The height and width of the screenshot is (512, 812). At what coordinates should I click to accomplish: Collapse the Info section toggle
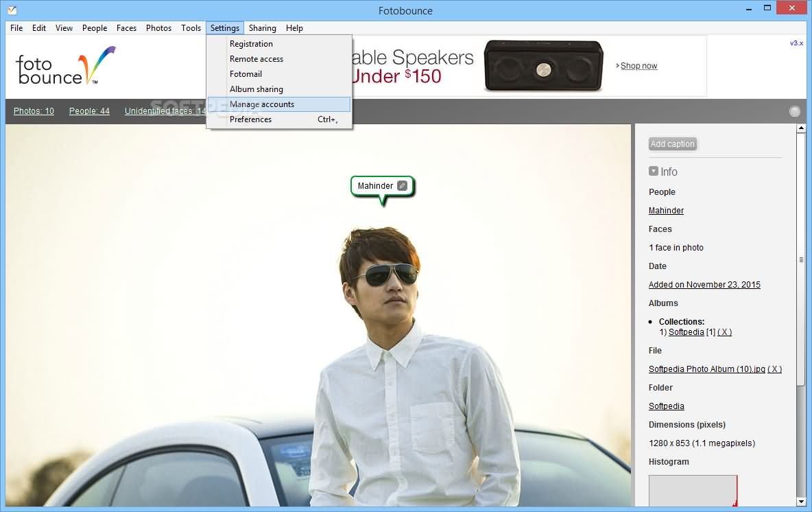[x=654, y=171]
